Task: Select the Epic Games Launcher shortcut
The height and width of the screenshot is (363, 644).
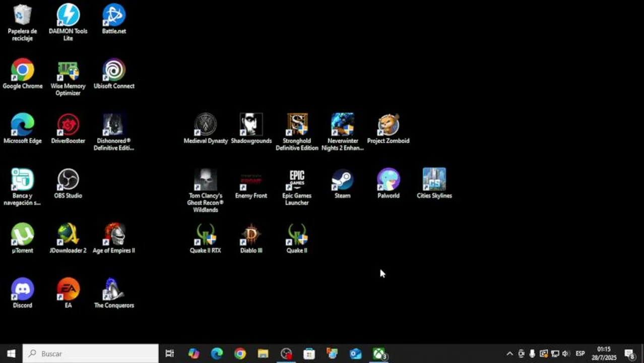Action: 297,188
